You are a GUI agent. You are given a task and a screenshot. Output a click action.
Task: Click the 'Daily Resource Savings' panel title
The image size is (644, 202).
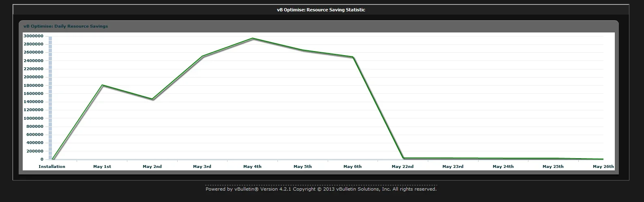tap(66, 26)
